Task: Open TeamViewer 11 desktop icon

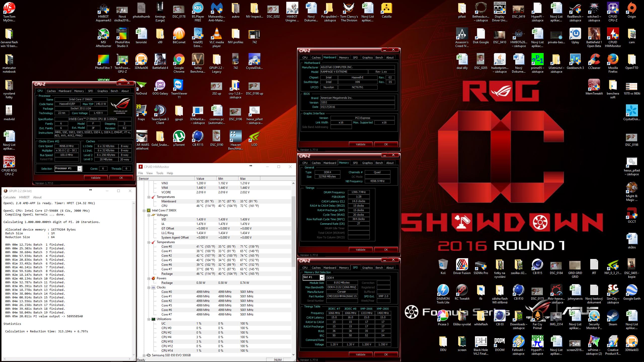Action: (179, 89)
